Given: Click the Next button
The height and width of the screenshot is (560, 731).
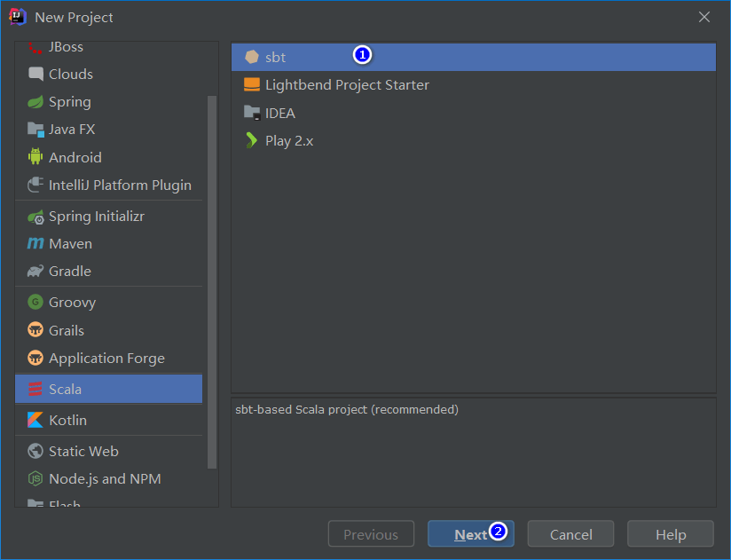Looking at the screenshot, I should (x=470, y=533).
